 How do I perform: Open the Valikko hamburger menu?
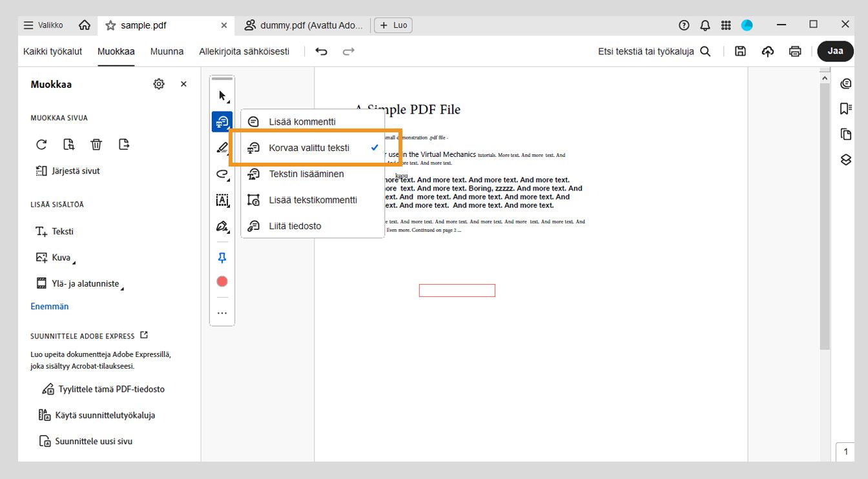(x=43, y=25)
